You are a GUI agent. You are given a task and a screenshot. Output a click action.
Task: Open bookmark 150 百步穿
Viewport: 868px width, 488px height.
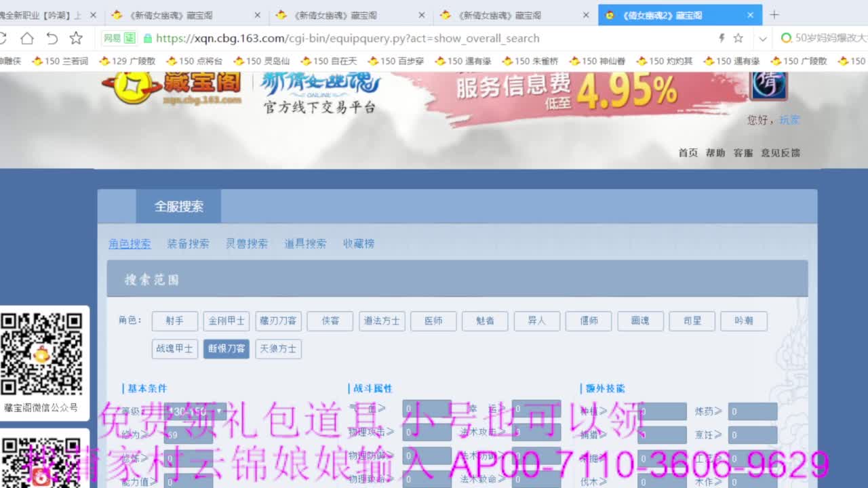point(396,61)
